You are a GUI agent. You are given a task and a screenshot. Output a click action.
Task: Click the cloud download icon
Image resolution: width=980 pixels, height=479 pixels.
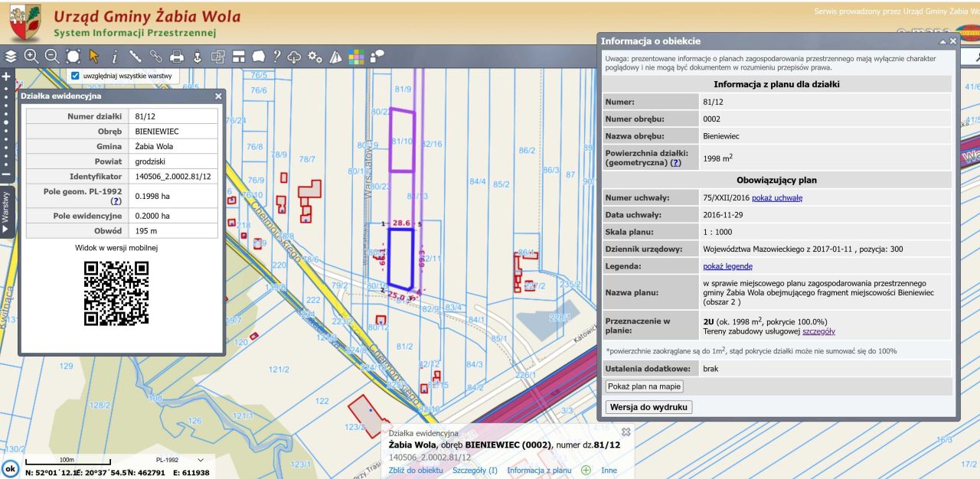point(295,56)
